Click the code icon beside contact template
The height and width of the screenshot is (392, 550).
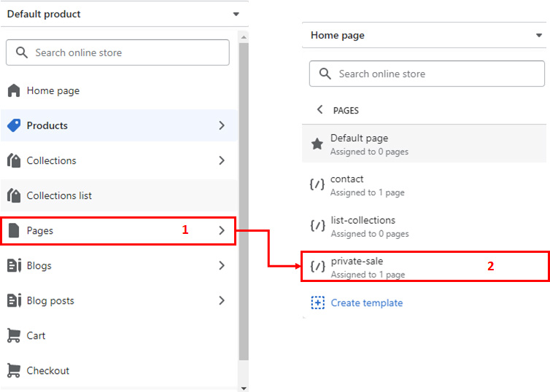point(317,184)
